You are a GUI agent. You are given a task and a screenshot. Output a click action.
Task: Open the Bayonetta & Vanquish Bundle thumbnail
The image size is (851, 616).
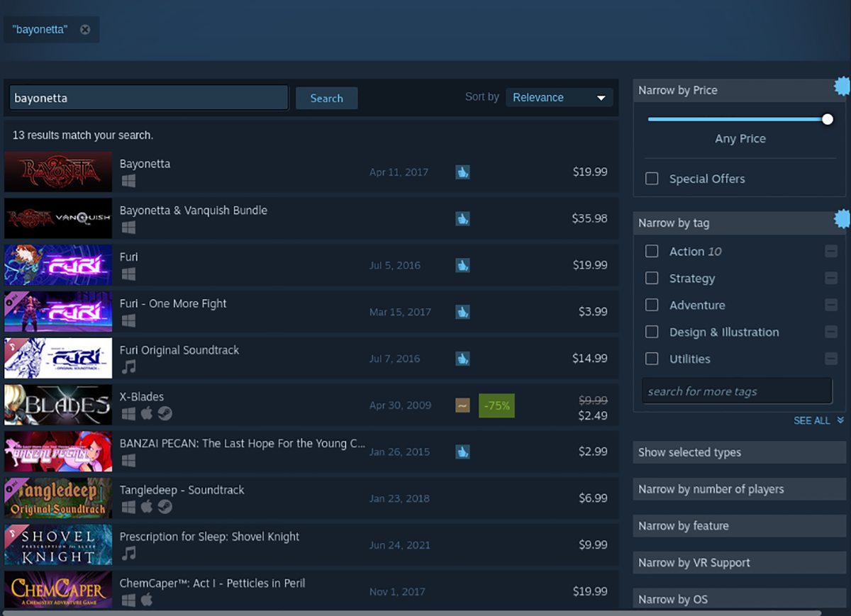(58, 218)
